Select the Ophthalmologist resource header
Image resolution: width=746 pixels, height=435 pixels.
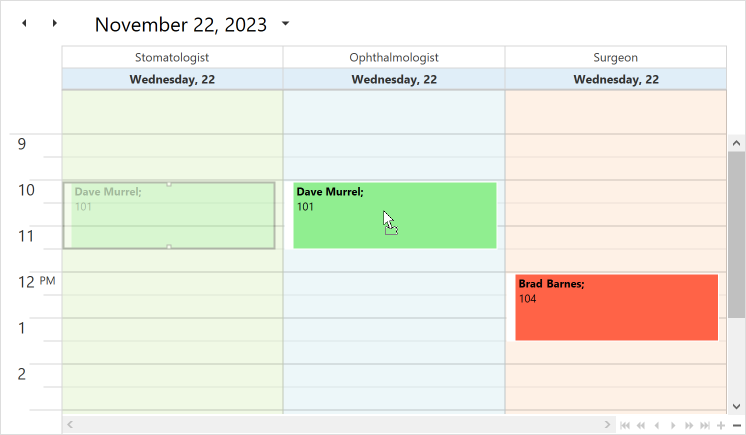point(394,57)
